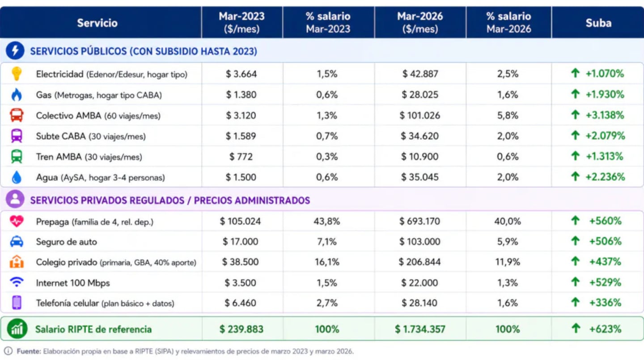
Task: Click the green up arrow in Tren AMBA row
Action: coord(575,156)
